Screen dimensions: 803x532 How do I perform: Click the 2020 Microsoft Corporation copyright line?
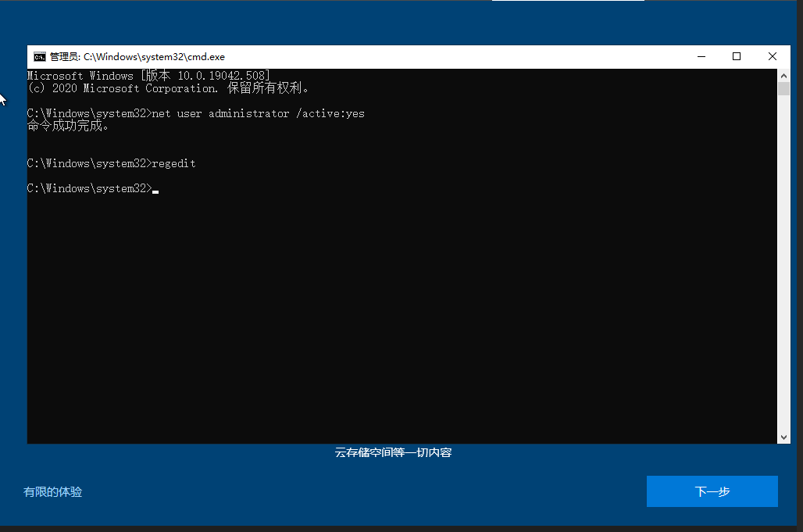[x=168, y=88]
